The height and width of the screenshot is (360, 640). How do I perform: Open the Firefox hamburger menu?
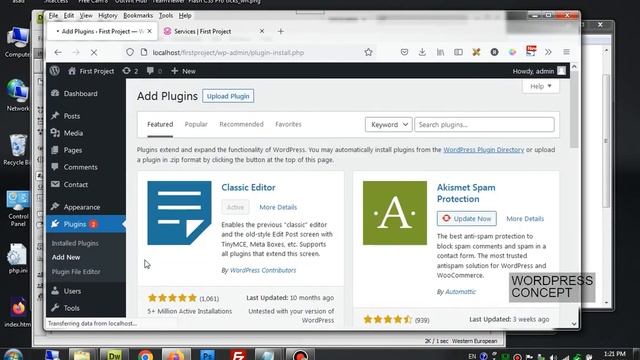pos(567,52)
